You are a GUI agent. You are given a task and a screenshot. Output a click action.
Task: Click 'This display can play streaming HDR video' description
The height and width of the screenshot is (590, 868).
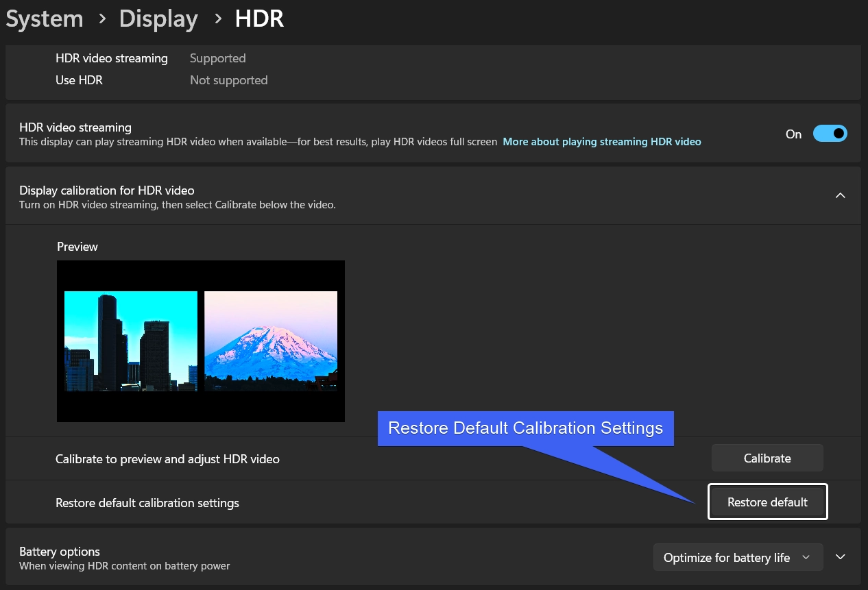point(258,142)
